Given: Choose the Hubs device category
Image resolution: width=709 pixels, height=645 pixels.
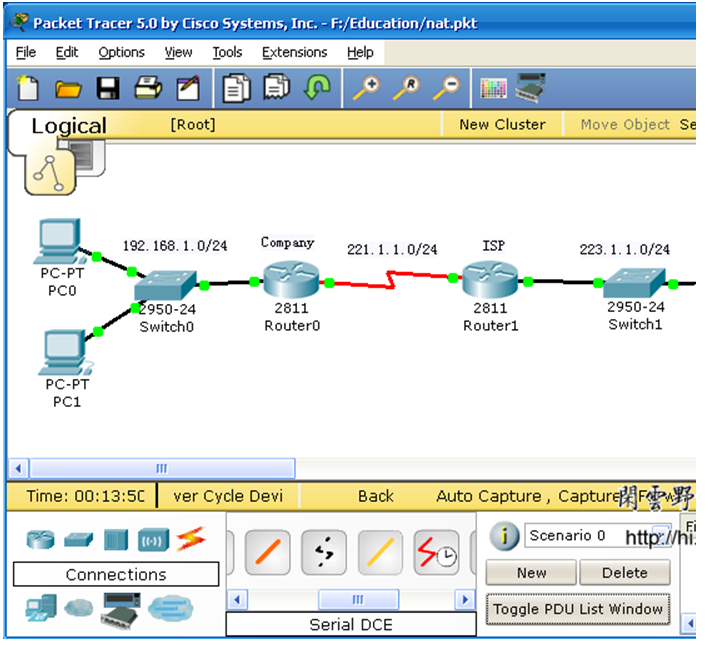Looking at the screenshot, I should tap(116, 539).
